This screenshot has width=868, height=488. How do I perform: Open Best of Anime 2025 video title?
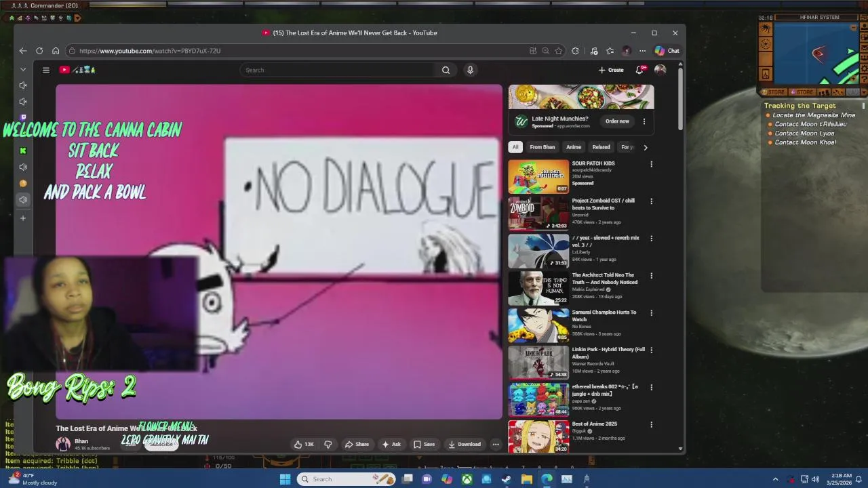pos(594,424)
